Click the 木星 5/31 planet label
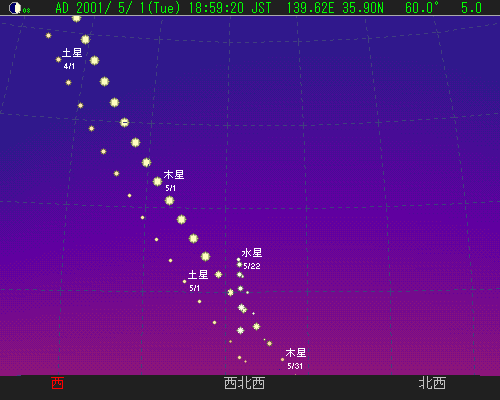Screen dimensions: 500x400 (x=296, y=358)
